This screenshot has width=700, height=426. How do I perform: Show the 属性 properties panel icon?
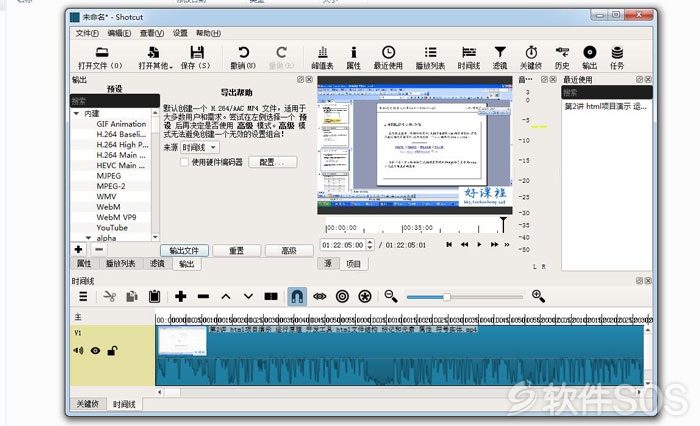pyautogui.click(x=354, y=58)
